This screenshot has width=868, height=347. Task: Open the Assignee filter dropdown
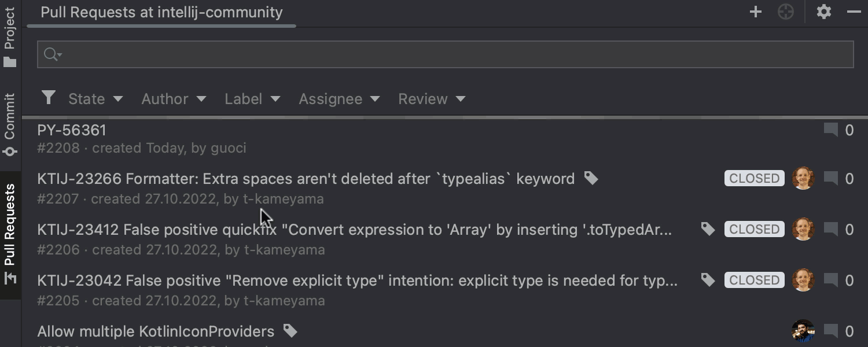point(339,99)
